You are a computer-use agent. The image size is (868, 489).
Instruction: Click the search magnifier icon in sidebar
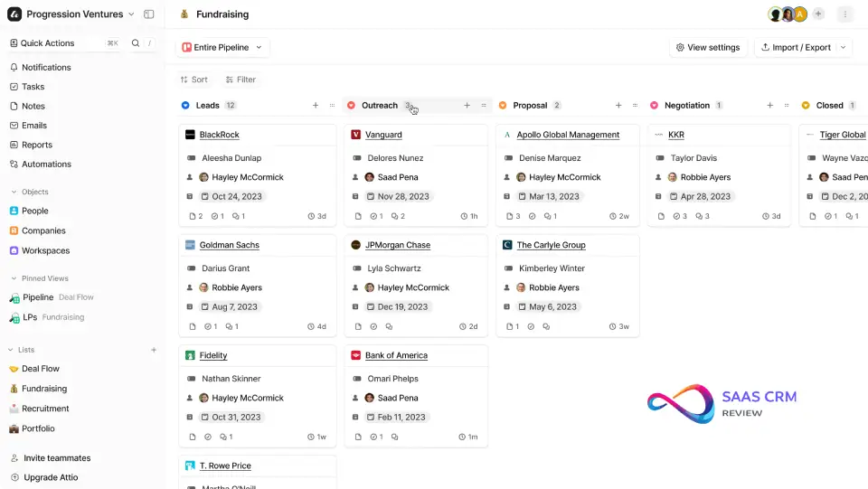click(x=136, y=43)
